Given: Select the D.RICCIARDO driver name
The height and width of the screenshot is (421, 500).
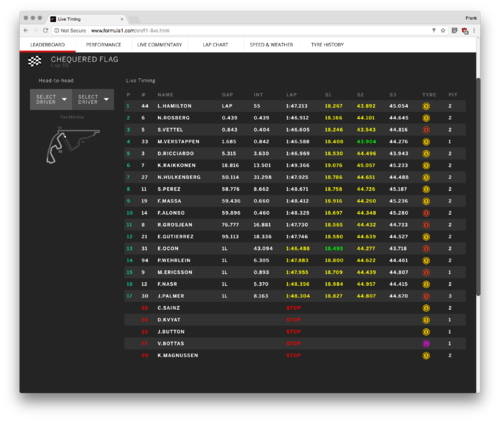Looking at the screenshot, I should pyautogui.click(x=176, y=154).
